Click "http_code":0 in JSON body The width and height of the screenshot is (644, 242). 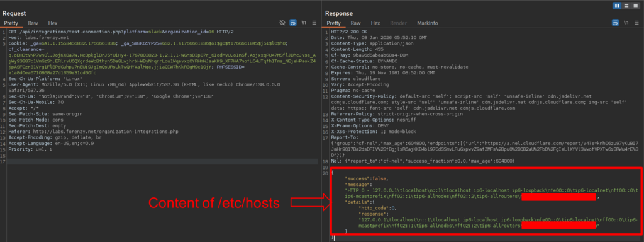coord(377,208)
